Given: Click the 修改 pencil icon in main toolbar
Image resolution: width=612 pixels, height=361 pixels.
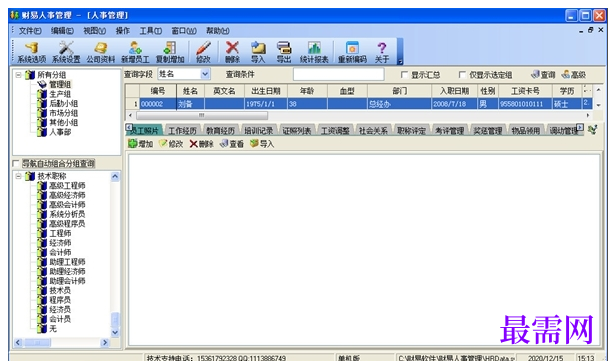Looking at the screenshot, I should pos(203,52).
